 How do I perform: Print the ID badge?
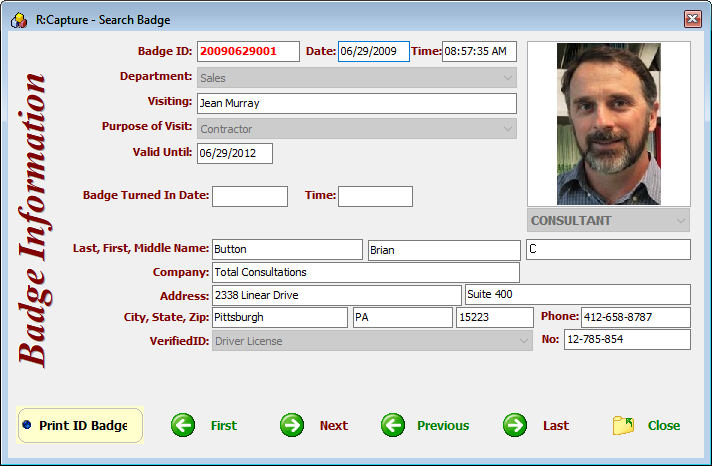pos(80,425)
